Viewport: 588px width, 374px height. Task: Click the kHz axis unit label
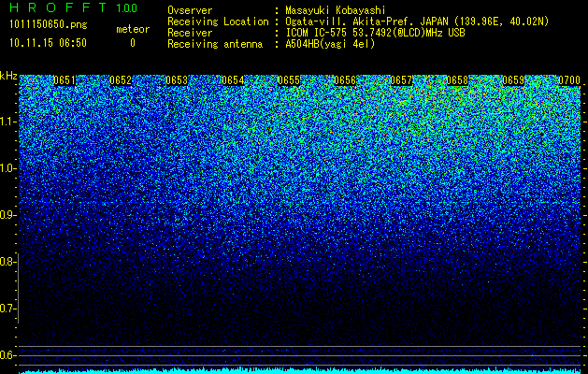coord(8,76)
